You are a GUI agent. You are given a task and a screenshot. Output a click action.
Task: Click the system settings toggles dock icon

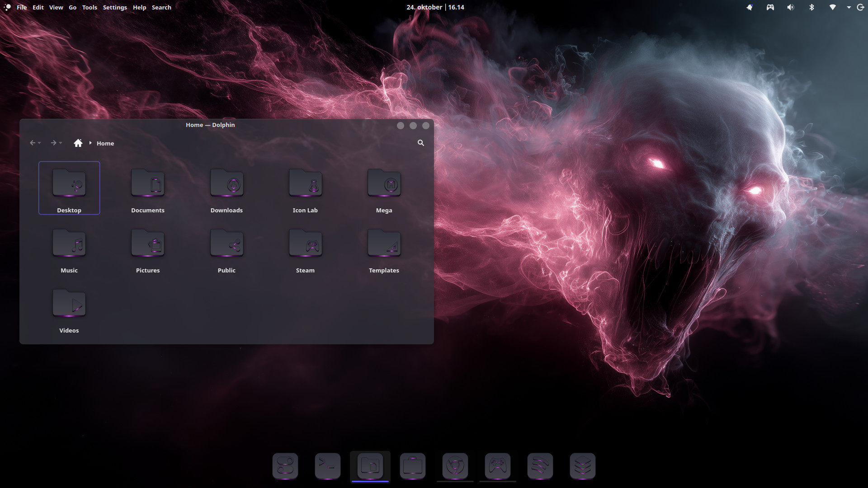click(x=285, y=465)
